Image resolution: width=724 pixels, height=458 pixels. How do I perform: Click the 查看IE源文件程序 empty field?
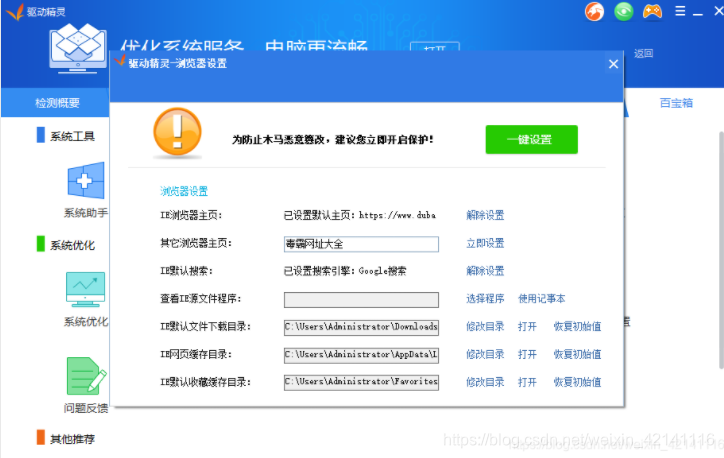[x=361, y=300]
